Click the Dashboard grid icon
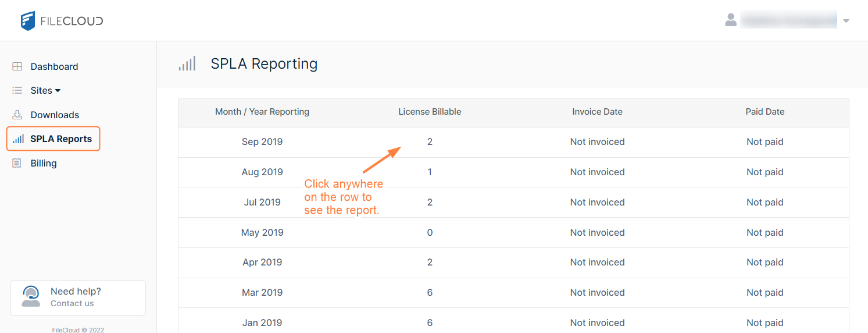The width and height of the screenshot is (868, 333). (x=17, y=66)
